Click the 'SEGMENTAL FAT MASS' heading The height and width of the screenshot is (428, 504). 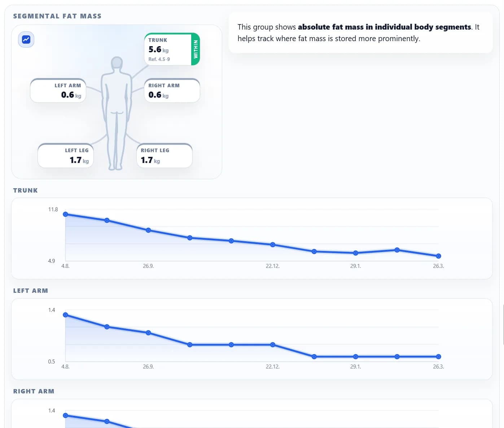coord(57,16)
